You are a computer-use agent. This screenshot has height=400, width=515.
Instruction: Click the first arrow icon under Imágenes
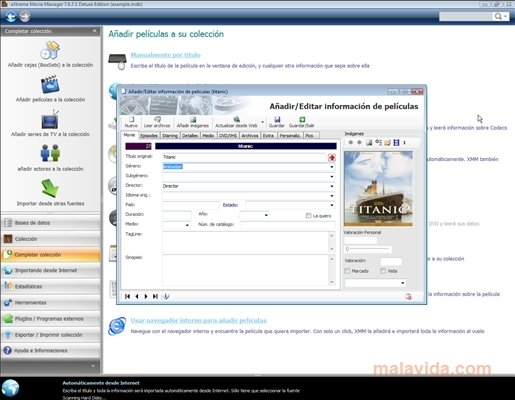(350, 142)
